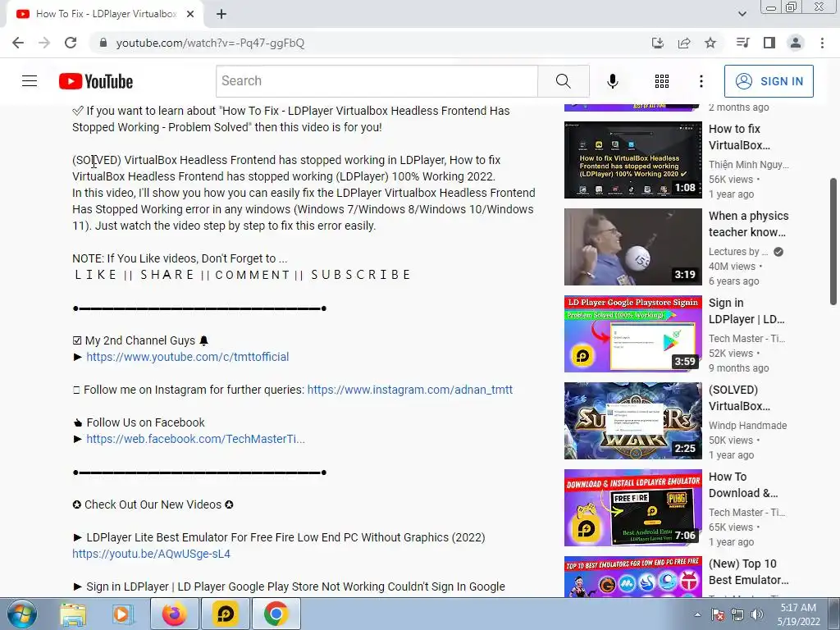Open the LD Player Google Playstore Signin thumbnail
This screenshot has width=840, height=630.
(632, 334)
